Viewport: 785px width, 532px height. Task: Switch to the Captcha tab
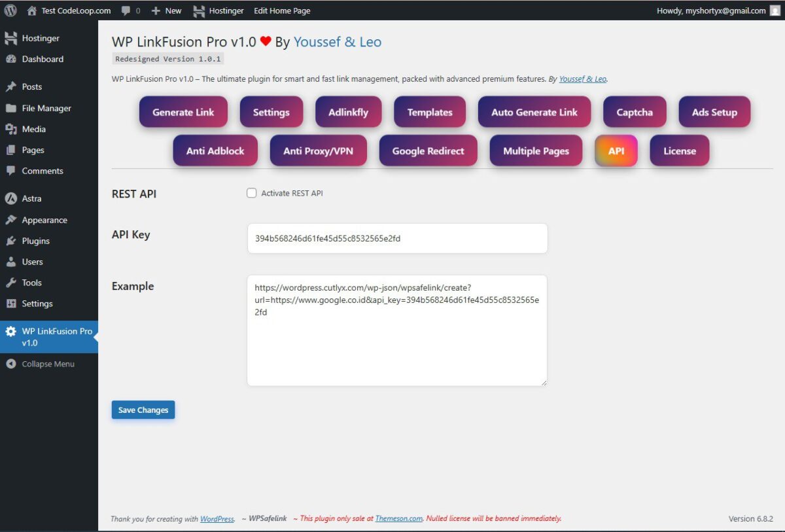point(635,112)
